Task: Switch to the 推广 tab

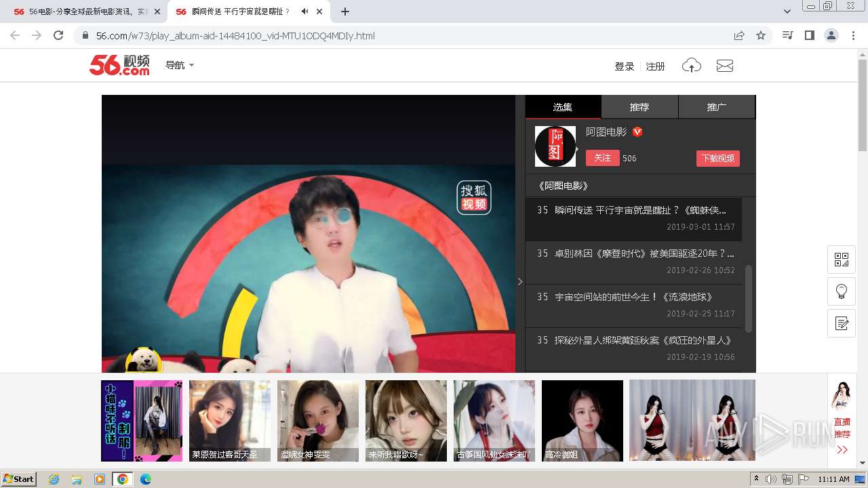Action: pyautogui.click(x=717, y=107)
